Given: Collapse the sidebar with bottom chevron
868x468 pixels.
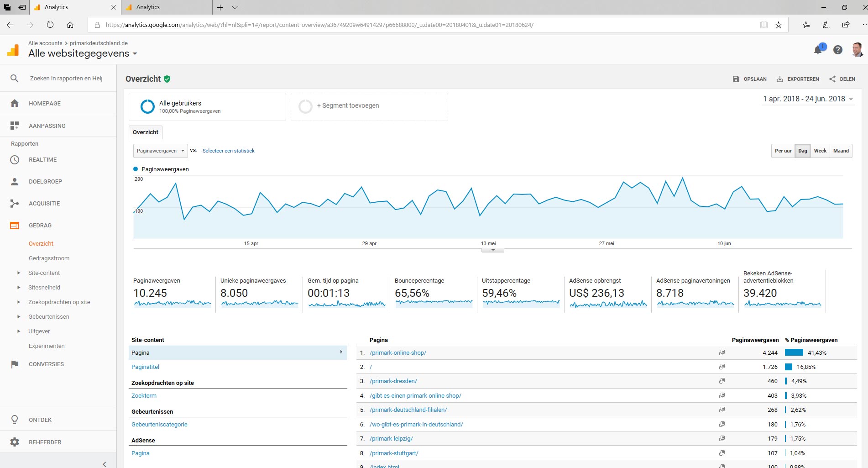Looking at the screenshot, I should [x=105, y=463].
